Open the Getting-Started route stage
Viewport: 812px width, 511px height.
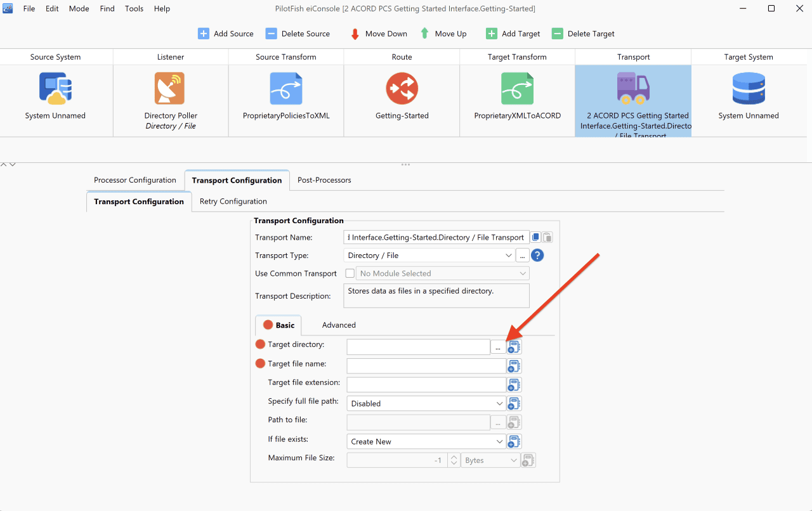click(402, 88)
